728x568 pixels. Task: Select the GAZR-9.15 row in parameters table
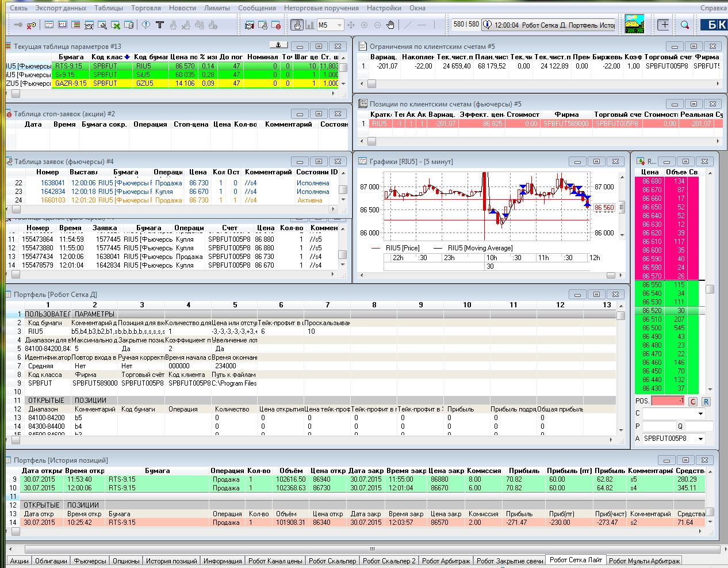pyautogui.click(x=172, y=83)
